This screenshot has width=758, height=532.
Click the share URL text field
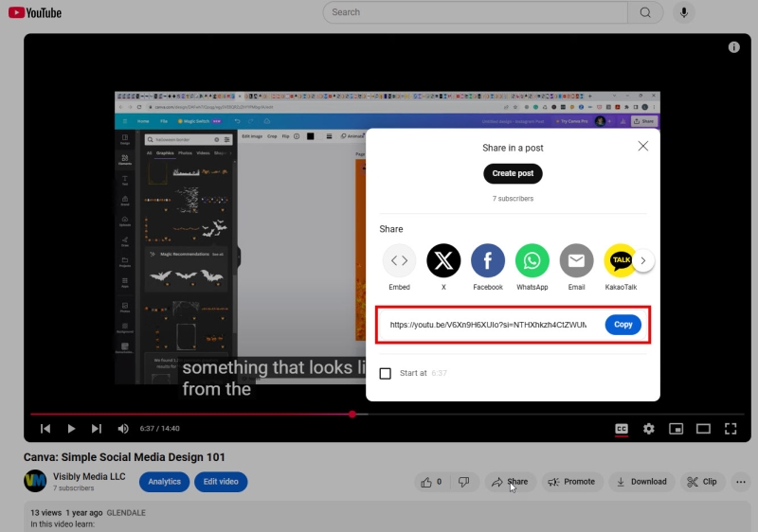(488, 325)
